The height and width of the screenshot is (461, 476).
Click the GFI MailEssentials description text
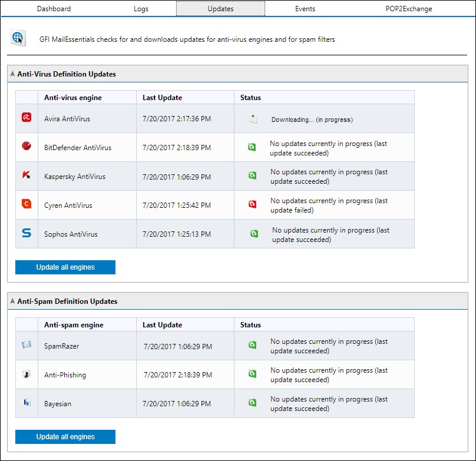pyautogui.click(x=187, y=39)
